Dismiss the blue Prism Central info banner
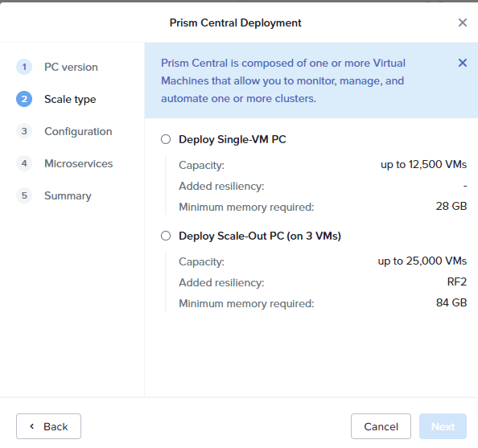The image size is (478, 448). (463, 63)
